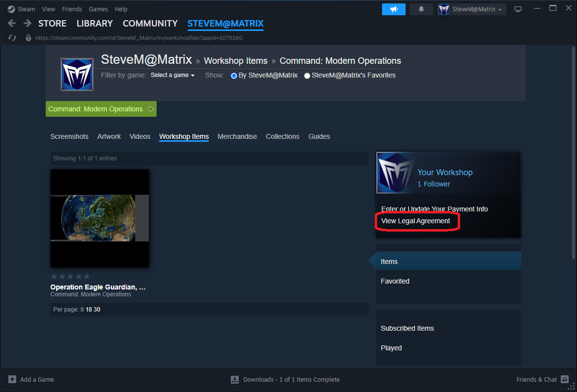Click View Legal Agreement link
The image size is (577, 392).
tap(415, 221)
